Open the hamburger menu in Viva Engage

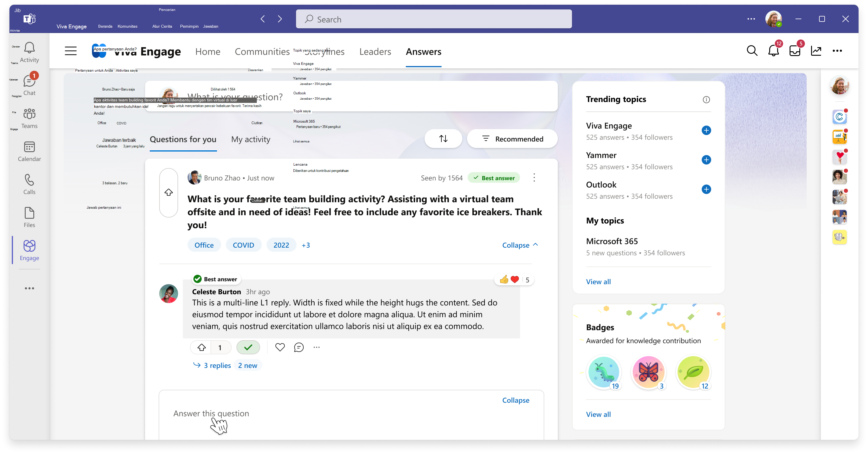(71, 51)
